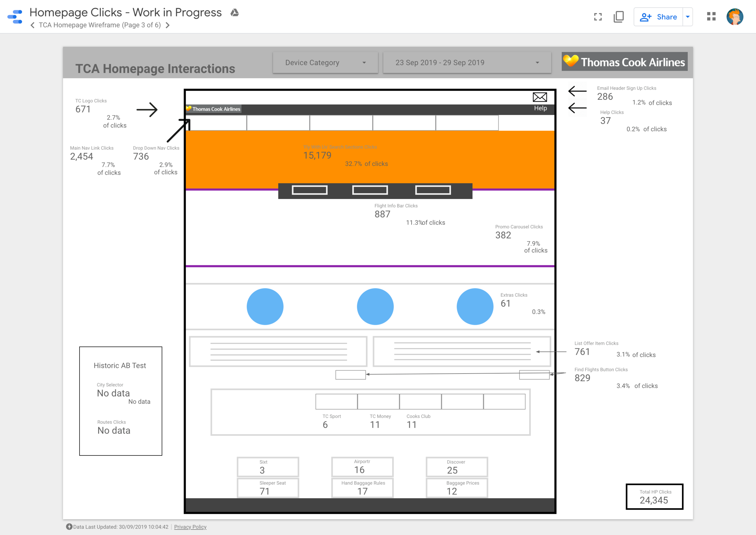The width and height of the screenshot is (756, 535).
Task: Select the Total HP Clicks scorecard 24,345
Action: click(x=654, y=497)
